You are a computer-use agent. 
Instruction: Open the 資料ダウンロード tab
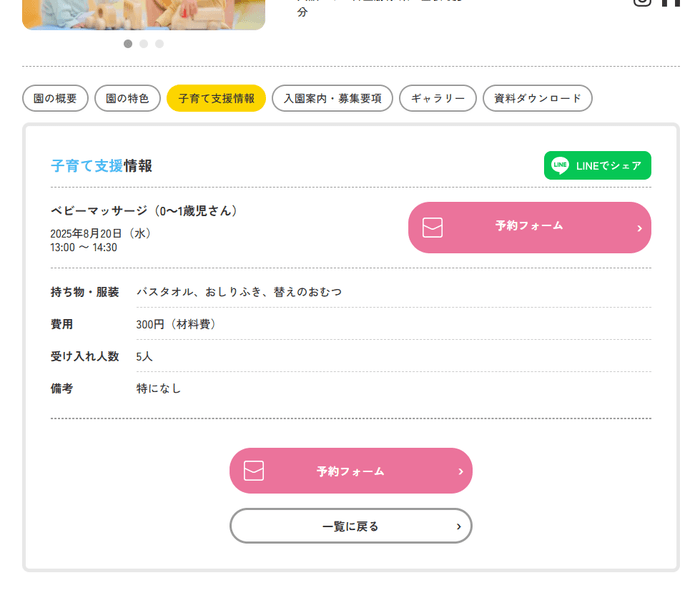point(537,98)
